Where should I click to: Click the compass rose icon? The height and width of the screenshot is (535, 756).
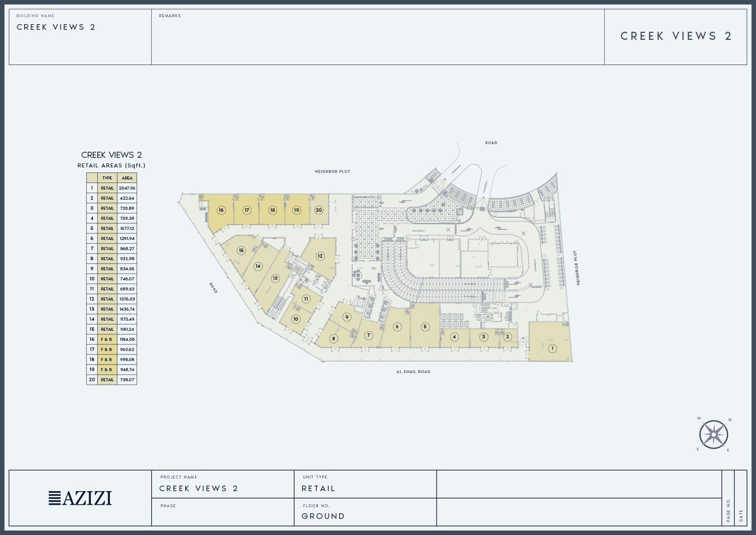[x=714, y=435]
